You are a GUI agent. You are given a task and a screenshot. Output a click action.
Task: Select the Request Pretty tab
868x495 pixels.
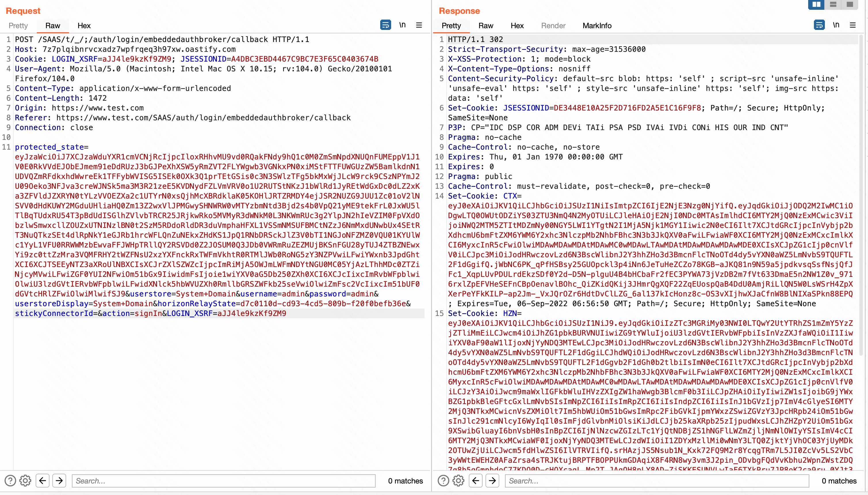point(18,26)
